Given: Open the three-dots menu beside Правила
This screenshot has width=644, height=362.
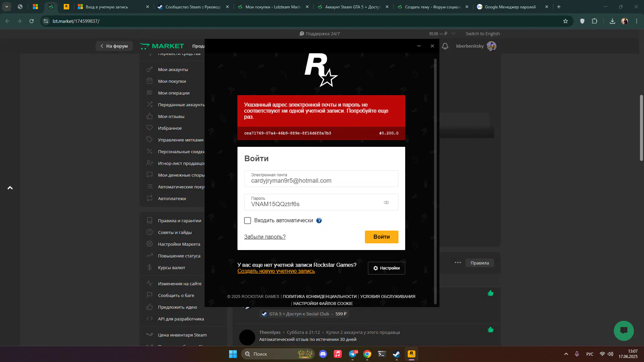Looking at the screenshot, I should point(458,263).
